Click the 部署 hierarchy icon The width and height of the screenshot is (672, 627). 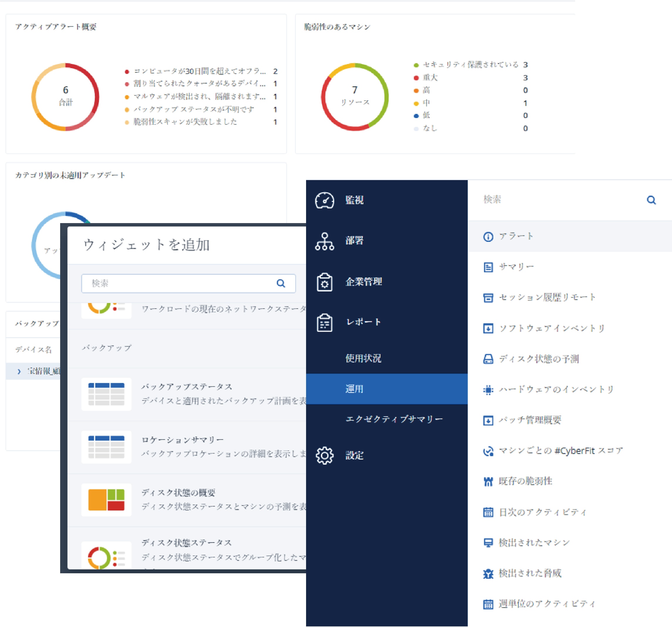click(x=324, y=241)
